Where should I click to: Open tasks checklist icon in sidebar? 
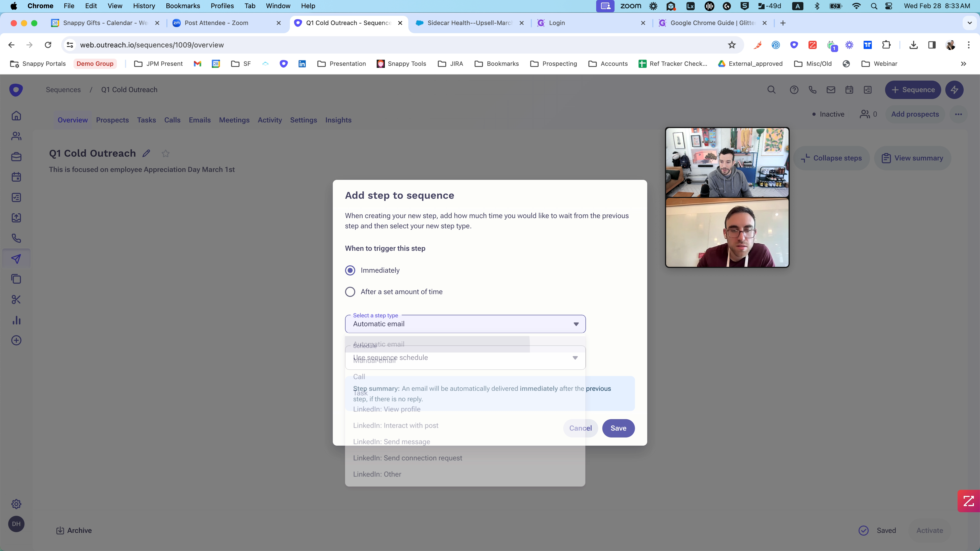point(16,197)
